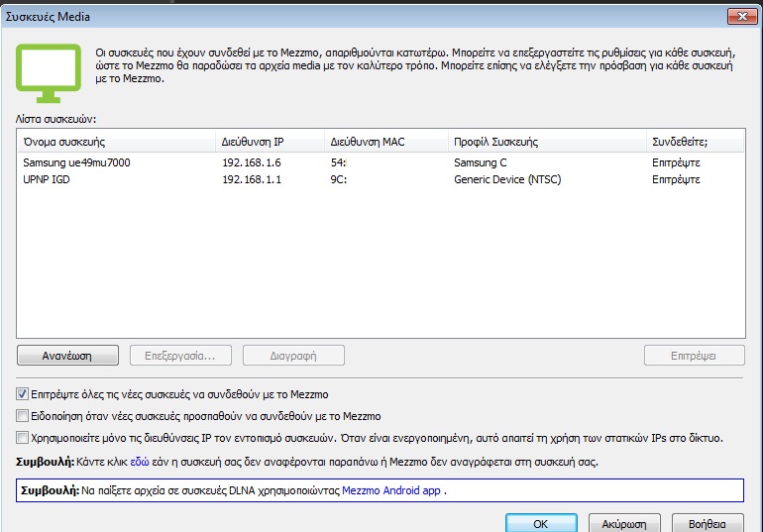763x532 pixels.
Task: Click IP address 192.168.1.6
Action: coord(252,162)
